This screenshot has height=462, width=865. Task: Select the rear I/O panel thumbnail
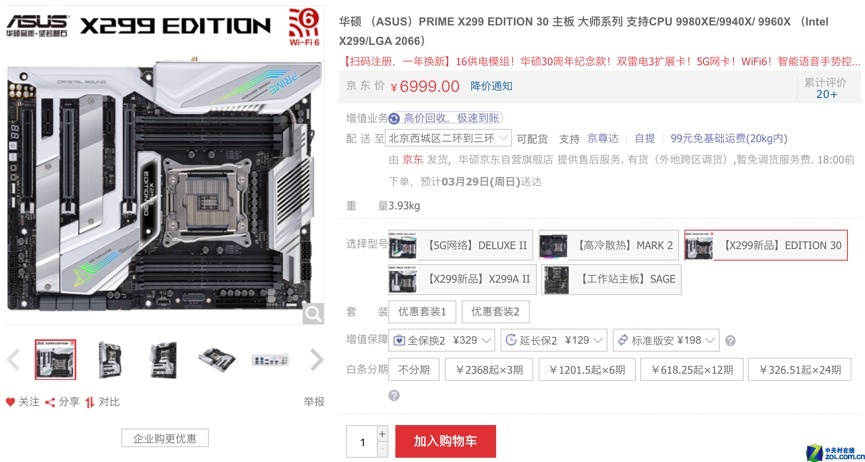tap(270, 360)
